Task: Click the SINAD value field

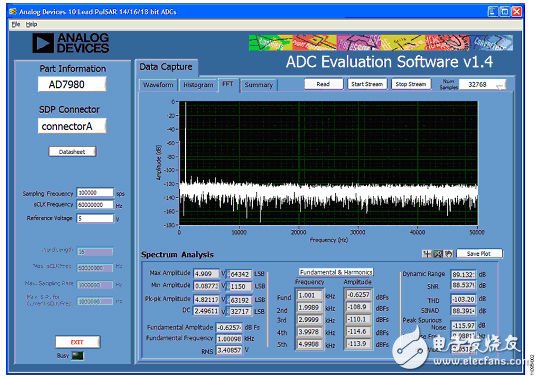Action: [x=464, y=311]
